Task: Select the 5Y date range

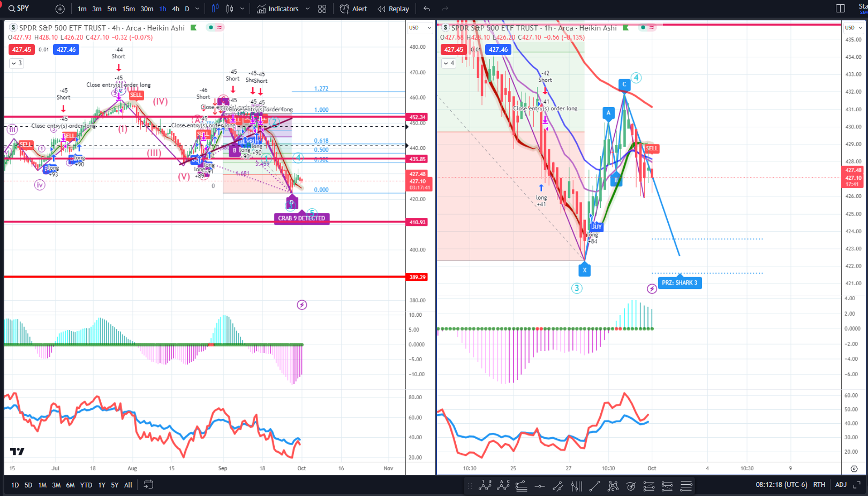Action: click(x=115, y=485)
